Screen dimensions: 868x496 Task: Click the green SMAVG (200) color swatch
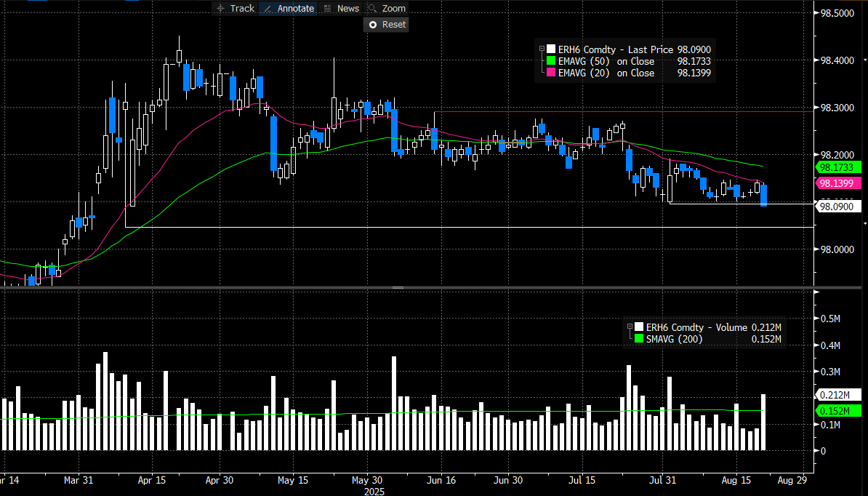tap(639, 339)
